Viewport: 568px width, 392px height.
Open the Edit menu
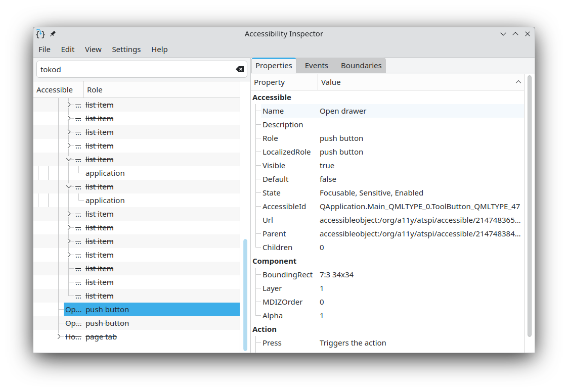pyautogui.click(x=68, y=50)
